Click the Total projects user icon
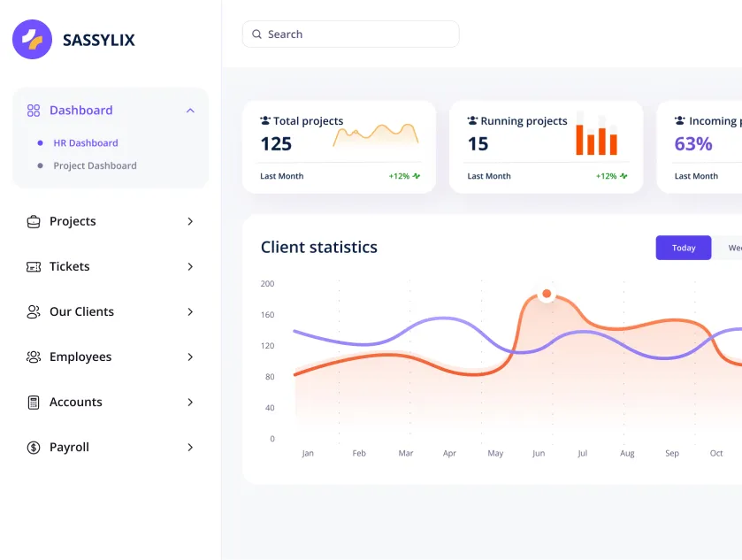The height and width of the screenshot is (560, 742). (265, 120)
